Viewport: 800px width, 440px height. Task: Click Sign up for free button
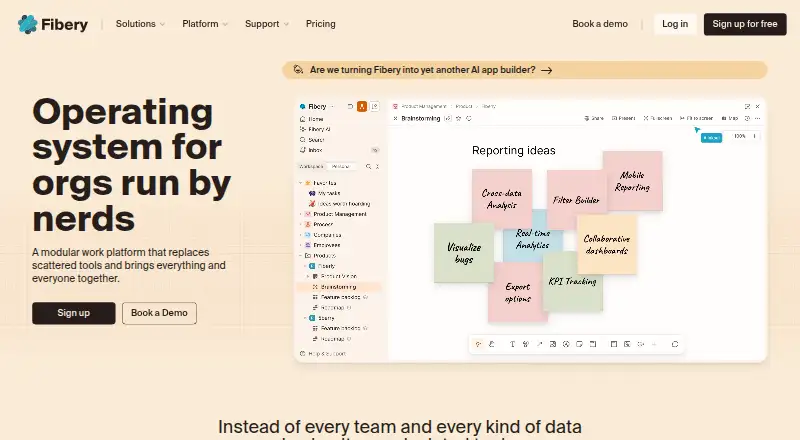(x=745, y=24)
